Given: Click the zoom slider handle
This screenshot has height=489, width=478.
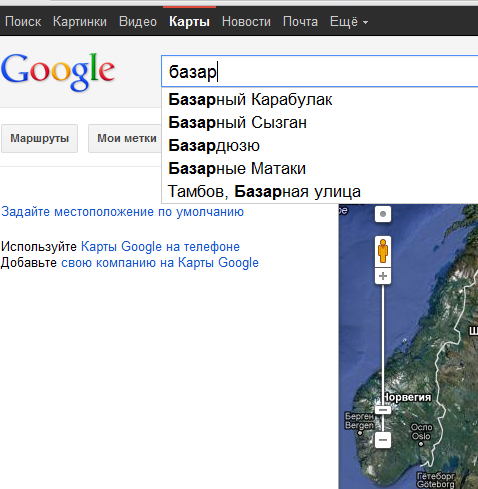Looking at the screenshot, I should coord(383,410).
